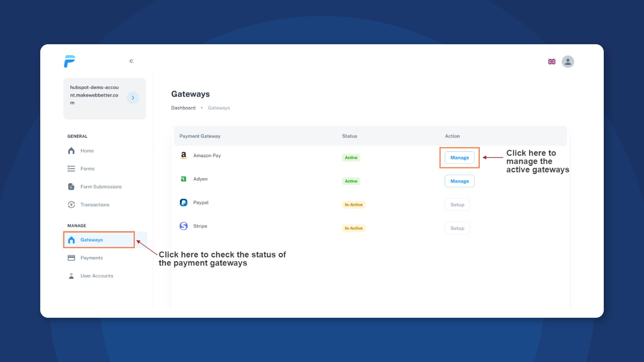Click the Adyen logo icon
644x362 pixels.
(184, 179)
